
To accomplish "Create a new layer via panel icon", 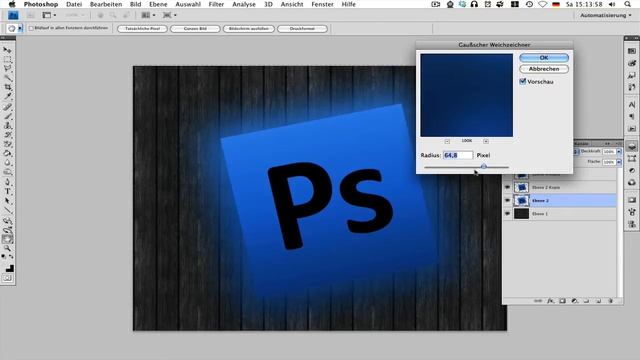I will point(598,301).
